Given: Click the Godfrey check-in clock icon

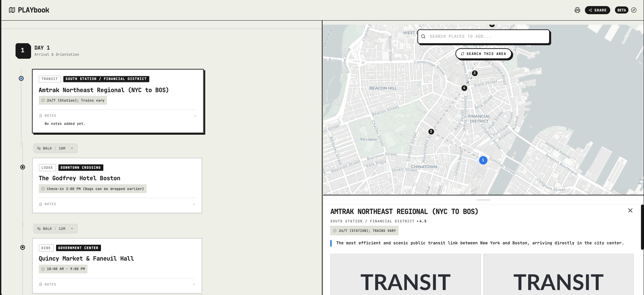Looking at the screenshot, I should pyautogui.click(x=43, y=189).
